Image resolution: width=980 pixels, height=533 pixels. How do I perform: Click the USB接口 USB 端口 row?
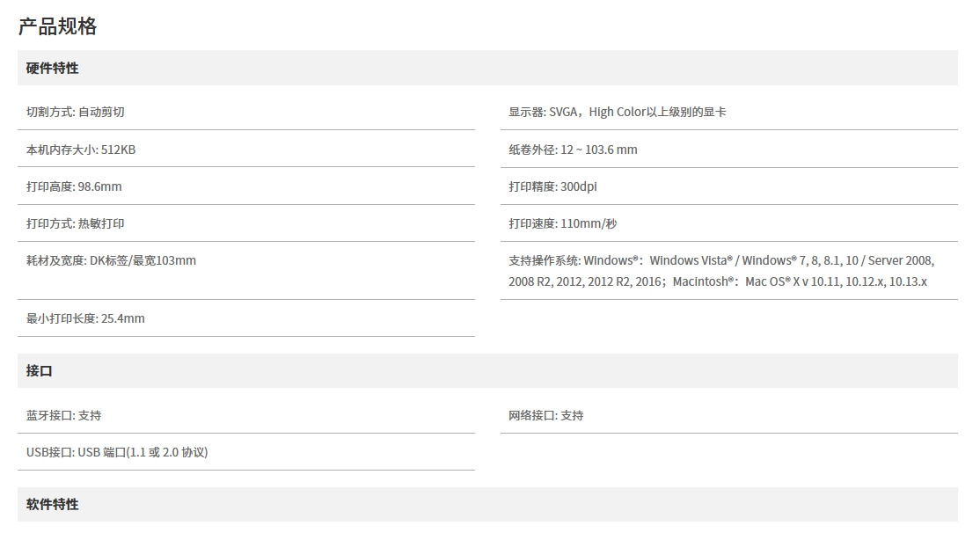tap(117, 452)
